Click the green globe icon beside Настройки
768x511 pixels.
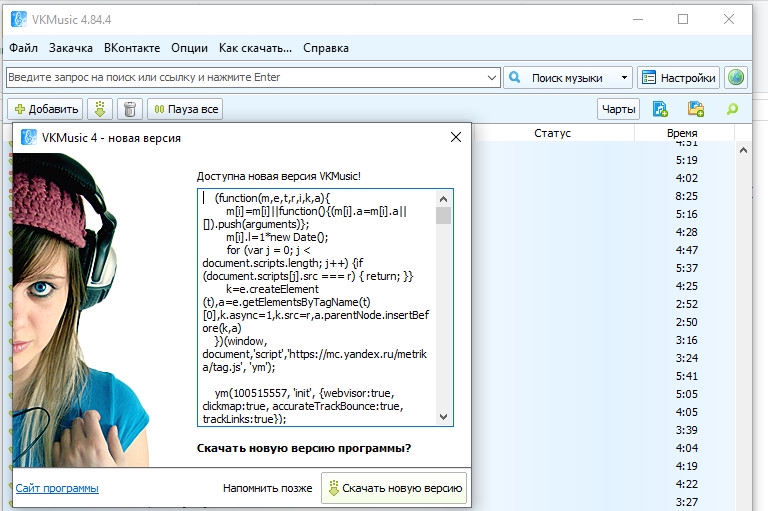tap(736, 77)
